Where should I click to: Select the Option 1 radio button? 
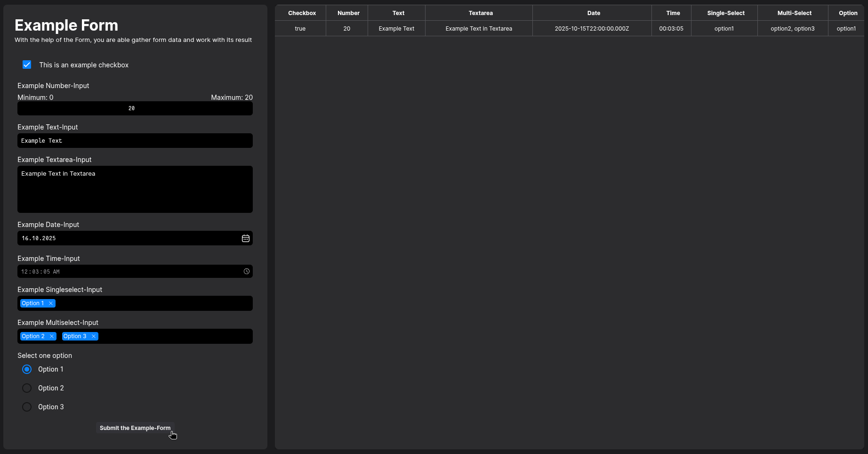(27, 369)
